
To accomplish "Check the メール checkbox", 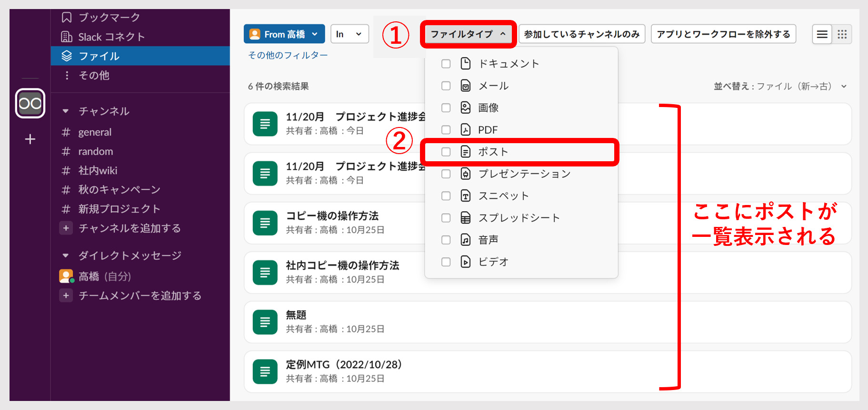I will tap(446, 86).
